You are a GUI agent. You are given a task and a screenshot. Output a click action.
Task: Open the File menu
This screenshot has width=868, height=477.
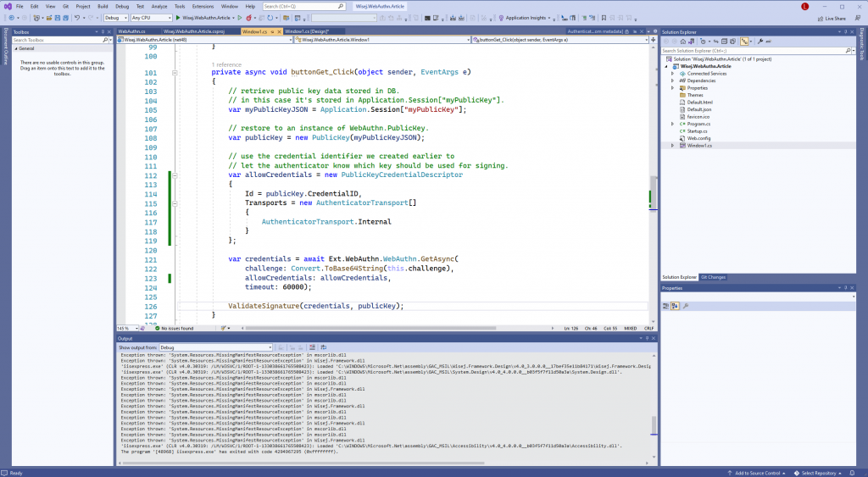(x=19, y=6)
